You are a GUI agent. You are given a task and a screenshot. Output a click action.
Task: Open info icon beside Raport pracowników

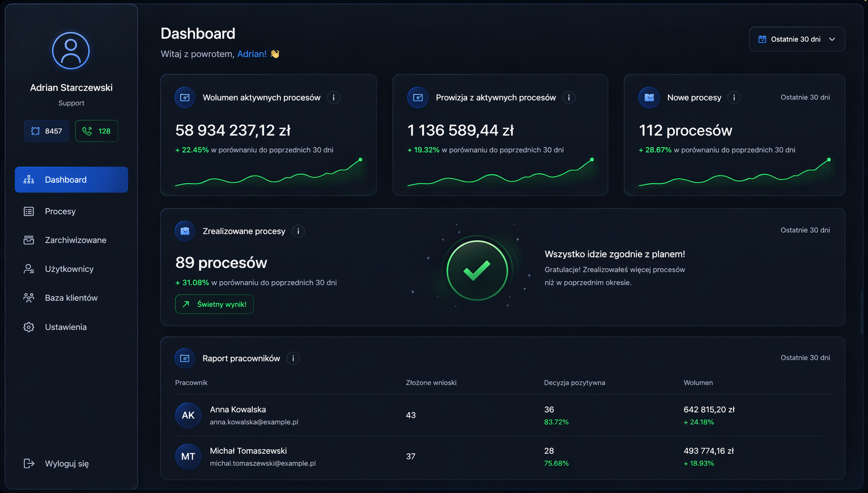tap(293, 358)
